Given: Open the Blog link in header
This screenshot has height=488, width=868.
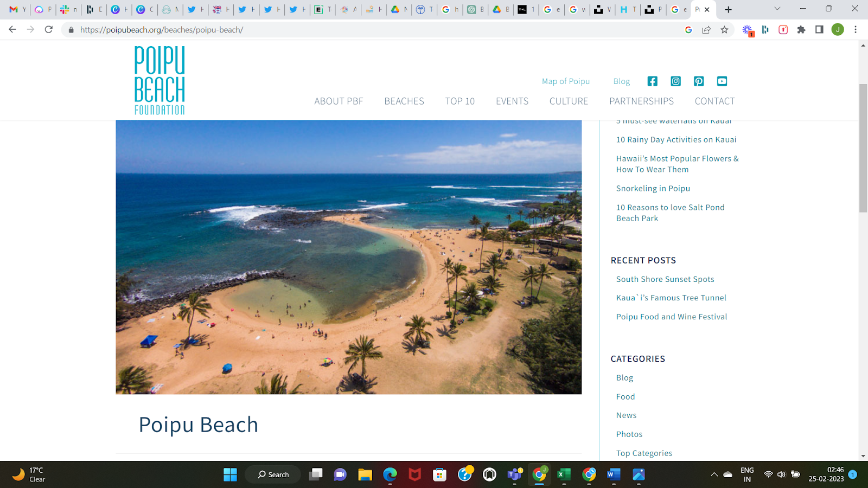Looking at the screenshot, I should click(x=622, y=81).
